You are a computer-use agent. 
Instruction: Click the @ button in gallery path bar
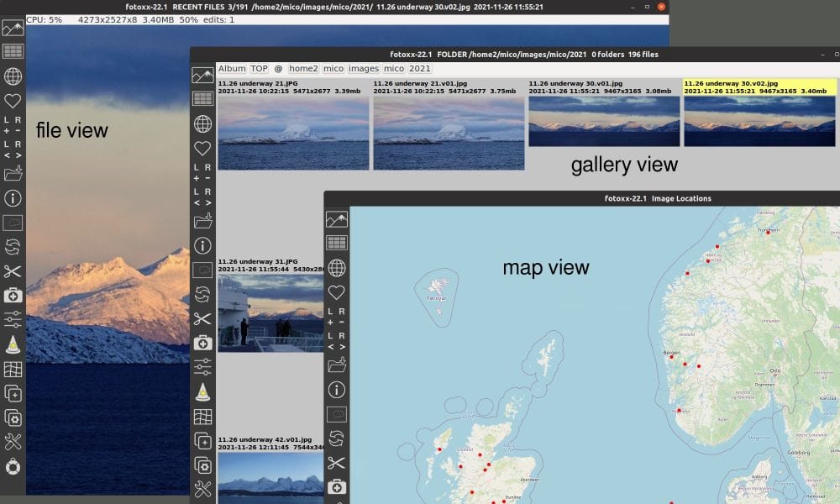(278, 69)
